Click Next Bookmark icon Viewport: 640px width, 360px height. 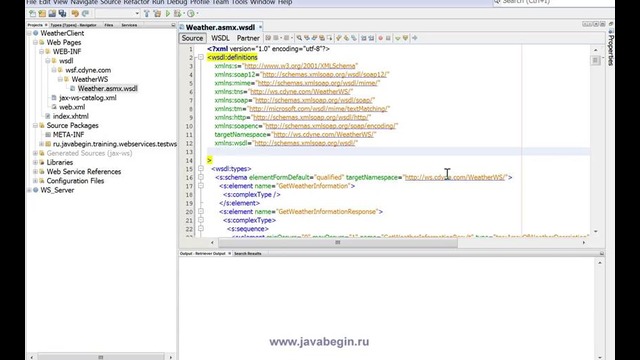pos(347,38)
